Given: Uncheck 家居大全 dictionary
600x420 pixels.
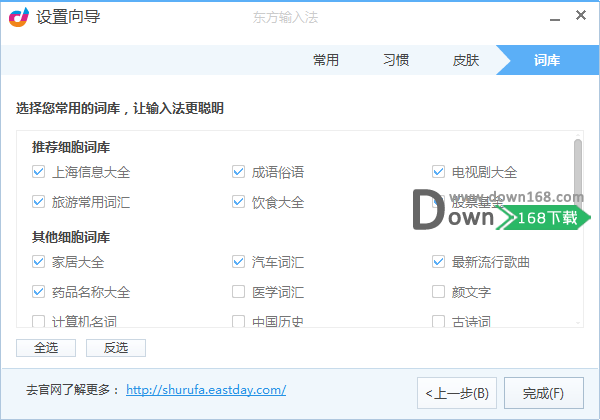Looking at the screenshot, I should pos(38,262).
